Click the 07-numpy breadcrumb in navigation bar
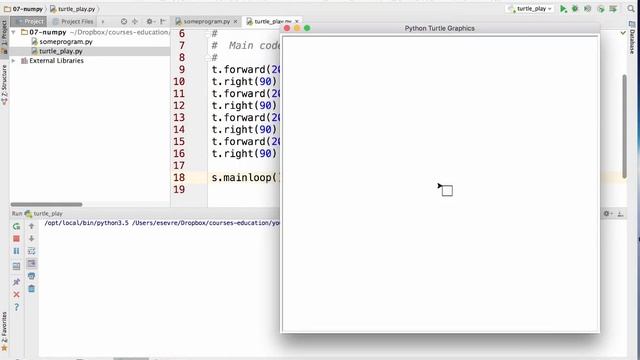This screenshot has height=360, width=640. [x=23, y=9]
